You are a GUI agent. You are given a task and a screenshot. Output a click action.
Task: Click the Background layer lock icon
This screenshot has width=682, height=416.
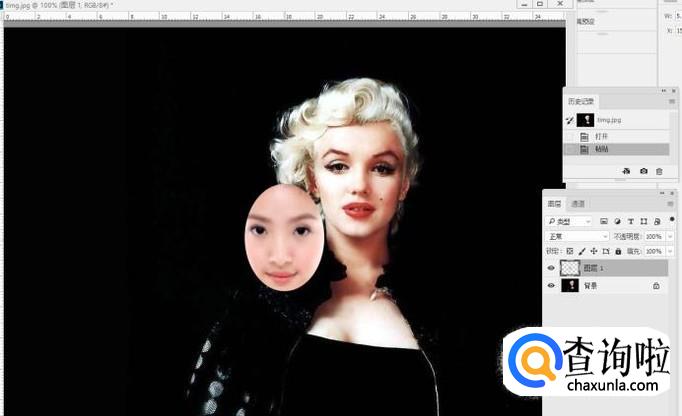656,286
